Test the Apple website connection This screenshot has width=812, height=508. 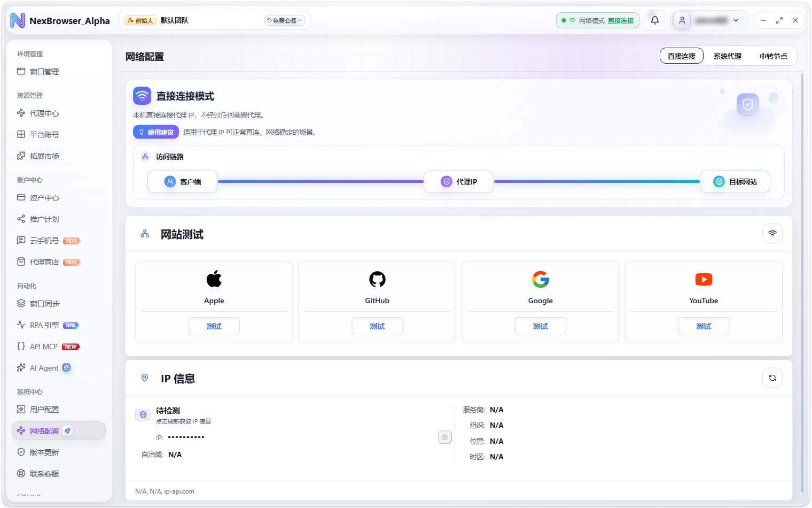214,326
